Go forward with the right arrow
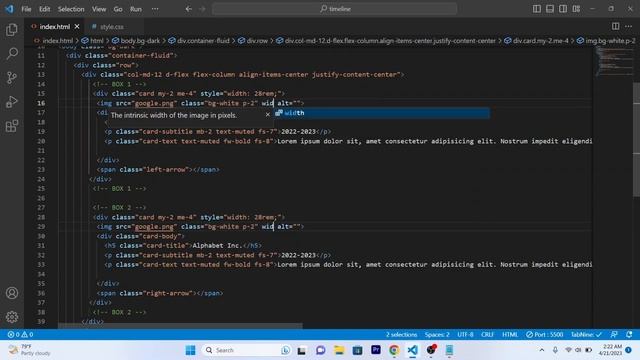640x360 pixels. (202, 9)
